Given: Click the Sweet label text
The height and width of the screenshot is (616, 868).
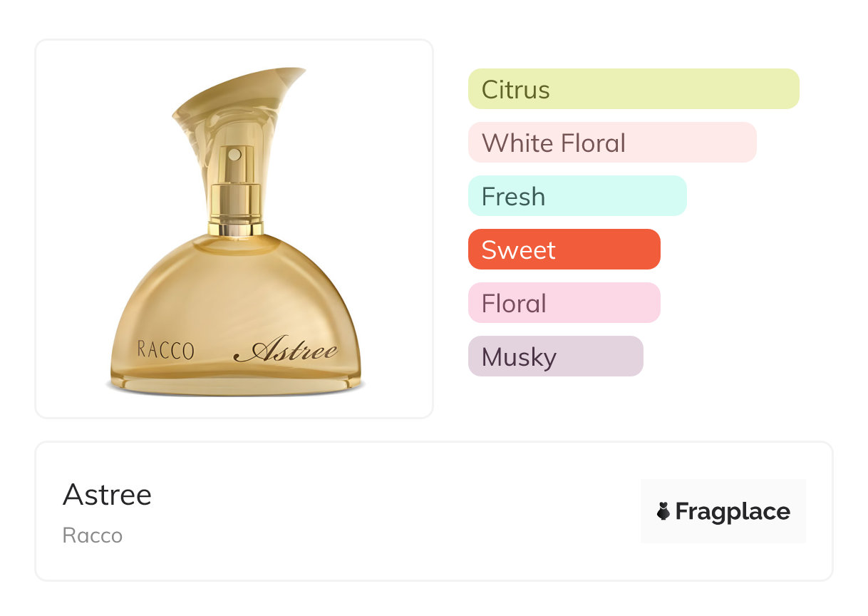Looking at the screenshot, I should coord(518,250).
